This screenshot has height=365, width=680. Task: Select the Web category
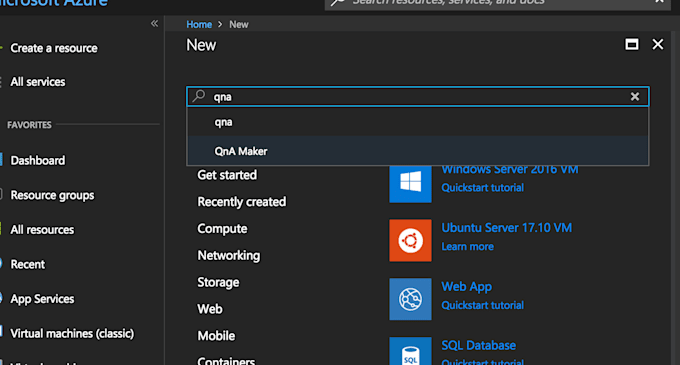[210, 309]
